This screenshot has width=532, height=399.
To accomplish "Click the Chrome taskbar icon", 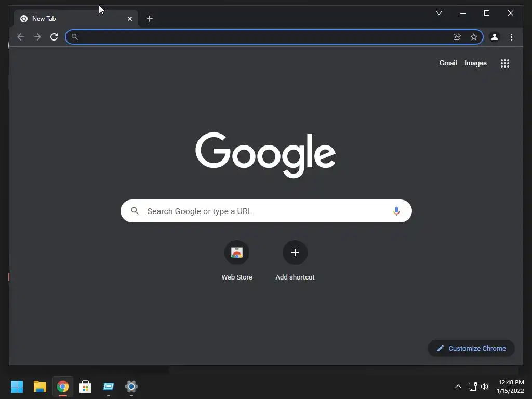I will click(63, 387).
